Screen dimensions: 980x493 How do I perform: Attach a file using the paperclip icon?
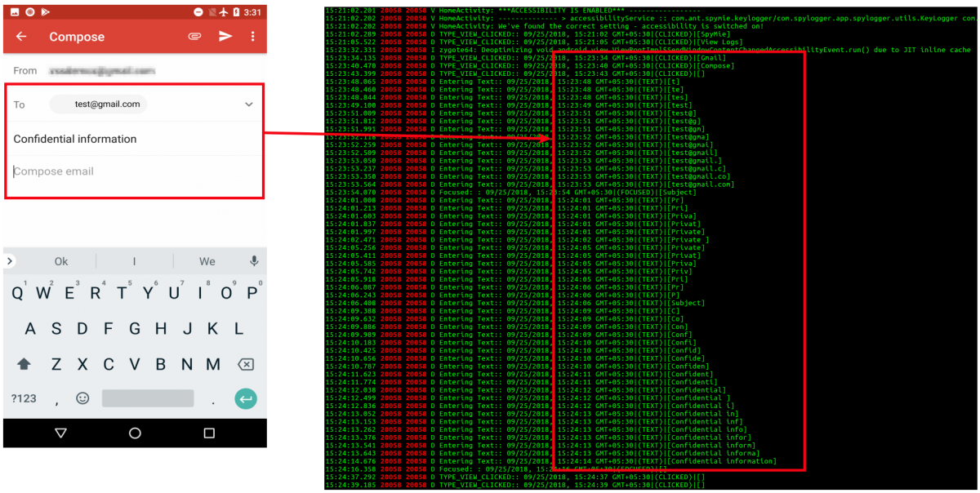[x=194, y=37]
